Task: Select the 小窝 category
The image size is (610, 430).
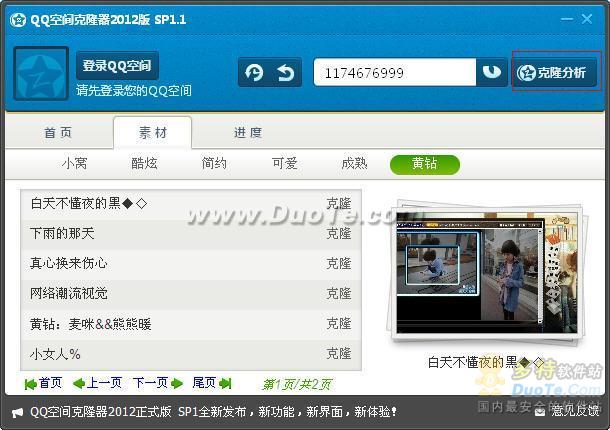Action: 74,163
